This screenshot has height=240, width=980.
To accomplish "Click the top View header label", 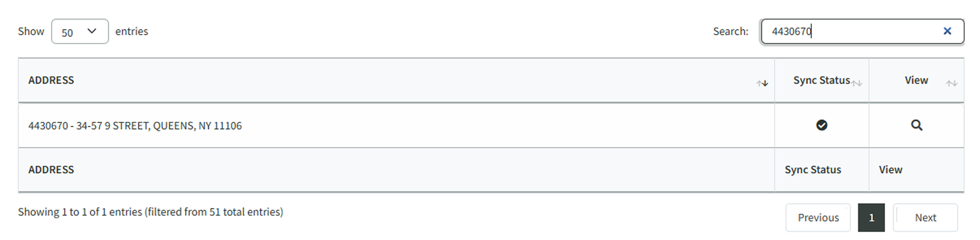I will coord(916,80).
